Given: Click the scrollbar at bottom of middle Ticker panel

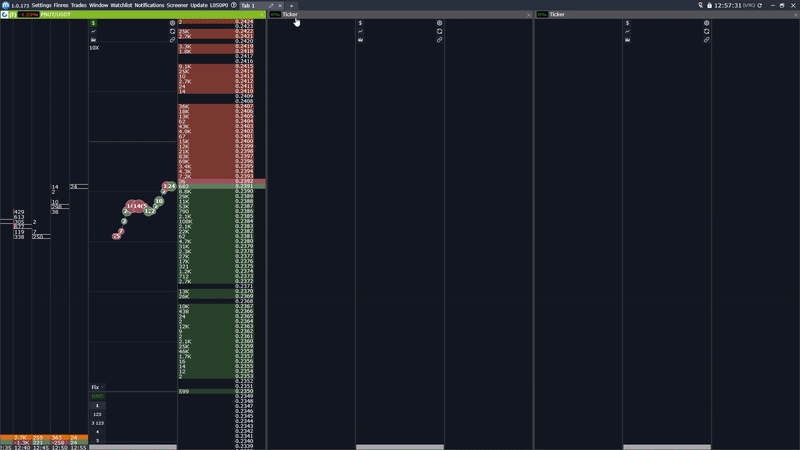Looking at the screenshot, I should (x=400, y=447).
